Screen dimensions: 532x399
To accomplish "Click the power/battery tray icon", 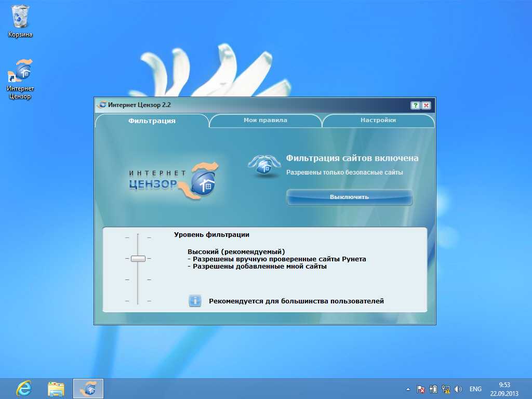I will click(x=433, y=389).
